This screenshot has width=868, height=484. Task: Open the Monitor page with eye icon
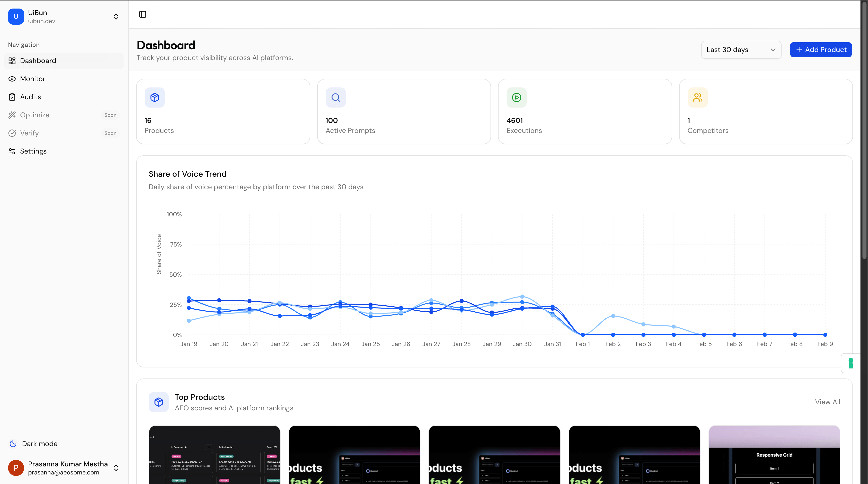pos(32,79)
